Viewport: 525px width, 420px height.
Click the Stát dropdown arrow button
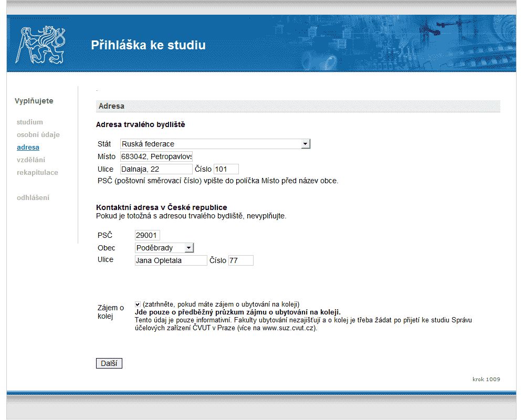point(306,144)
